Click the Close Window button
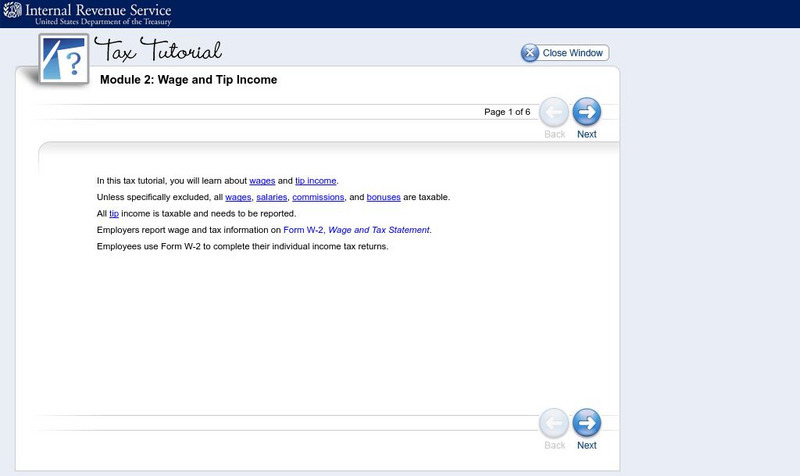Screen dimensions: 800x476 coord(565,53)
